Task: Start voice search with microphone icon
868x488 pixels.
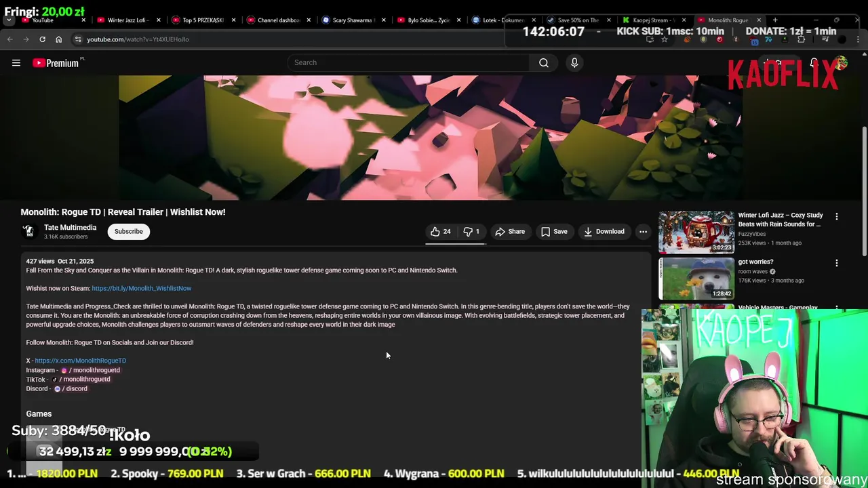Action: tap(574, 63)
